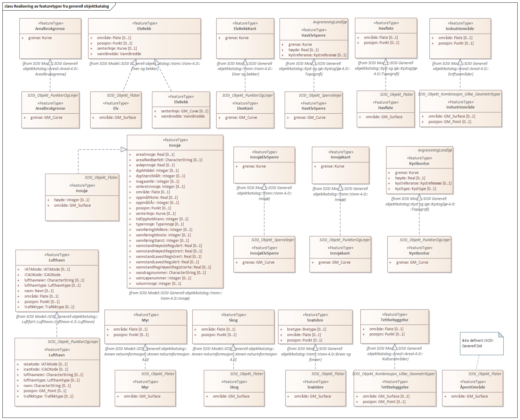Click 'vannføringStørst: Integer [0..1]' attribute
This screenshot has width=520, height=420.
click(162, 240)
